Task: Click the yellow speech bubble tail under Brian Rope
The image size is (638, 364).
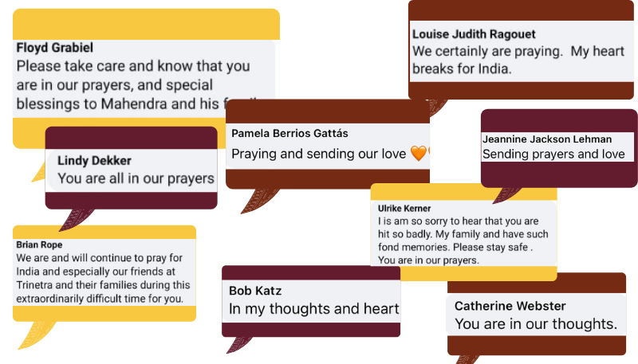Action: coord(36,335)
